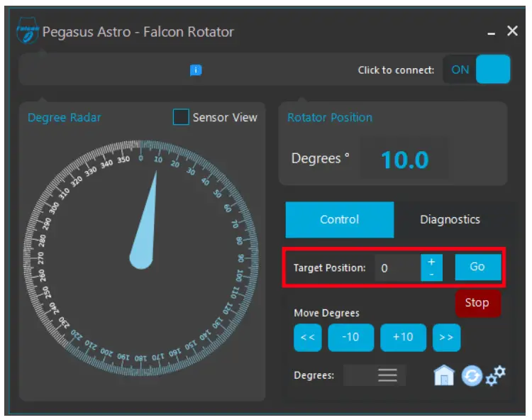Click the blue info icon
The height and width of the screenshot is (420, 532).
pos(196,70)
